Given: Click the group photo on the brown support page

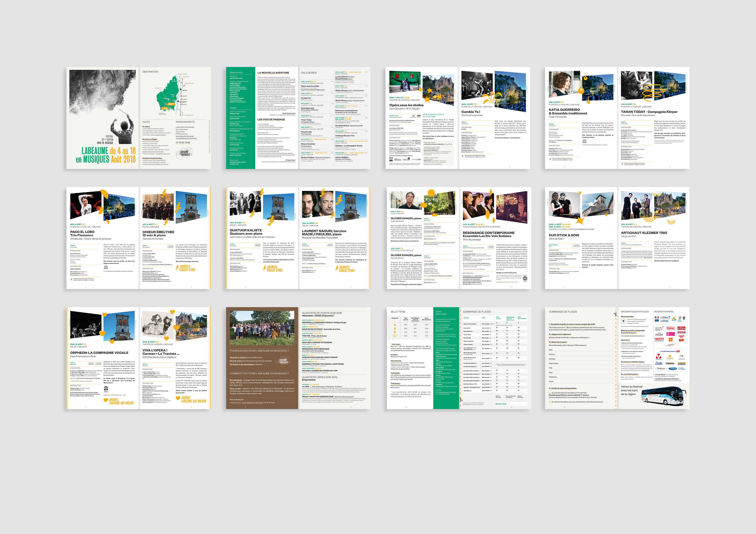Looking at the screenshot, I should [x=262, y=328].
